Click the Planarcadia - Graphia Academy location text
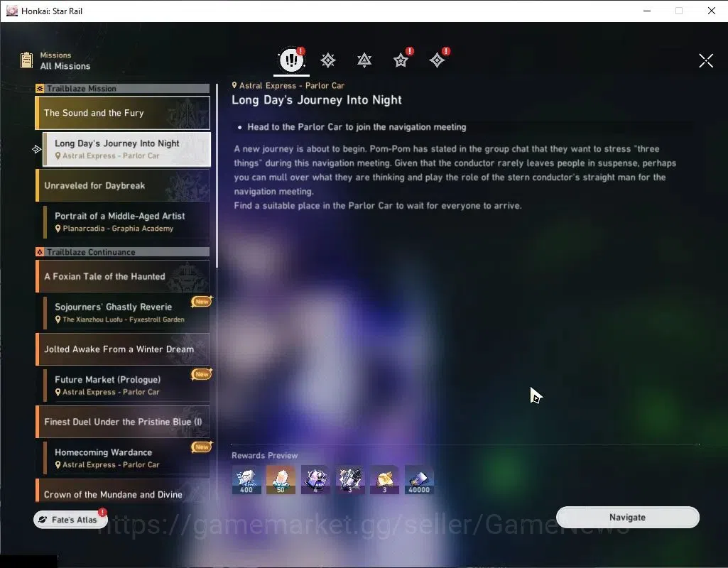The image size is (728, 568). click(x=118, y=229)
